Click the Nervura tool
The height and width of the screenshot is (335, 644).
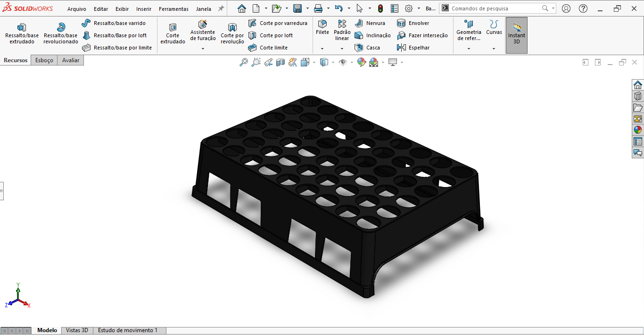click(370, 23)
